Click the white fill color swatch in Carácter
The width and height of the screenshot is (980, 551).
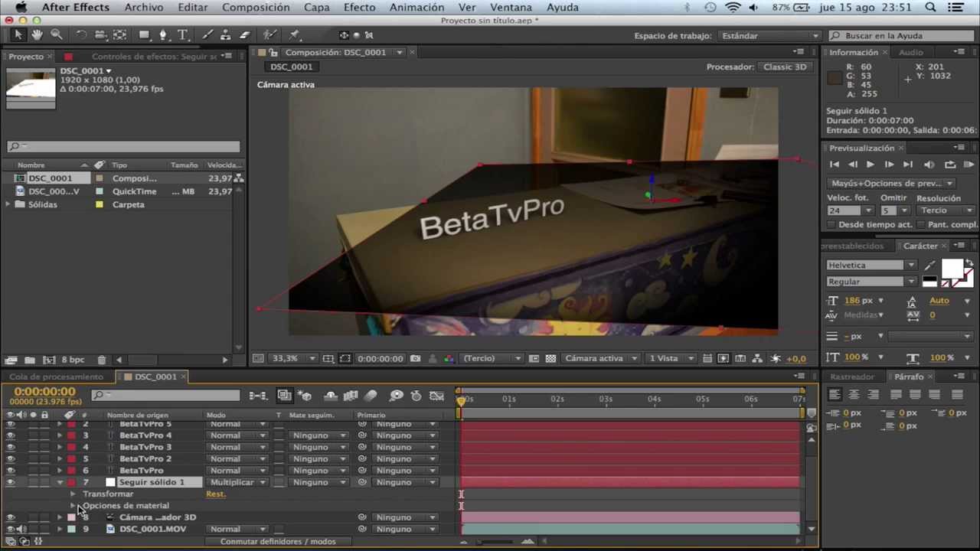tap(952, 269)
